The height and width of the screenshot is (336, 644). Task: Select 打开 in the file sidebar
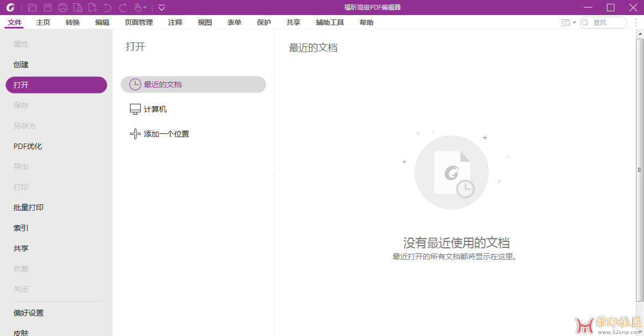point(56,85)
